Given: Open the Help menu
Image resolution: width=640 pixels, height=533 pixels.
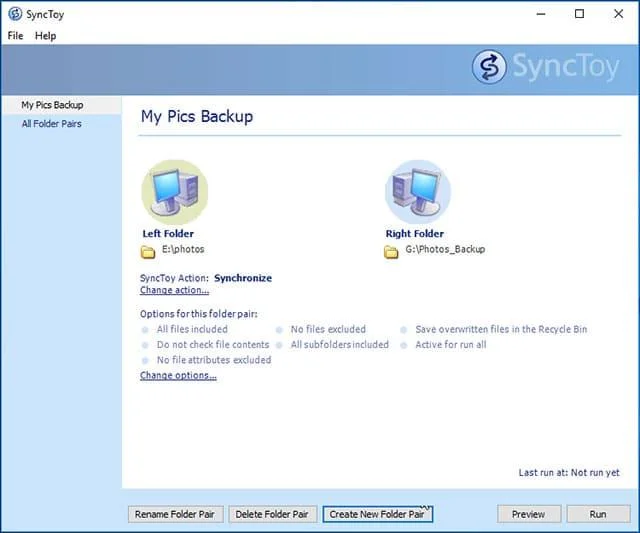Looking at the screenshot, I should (45, 36).
